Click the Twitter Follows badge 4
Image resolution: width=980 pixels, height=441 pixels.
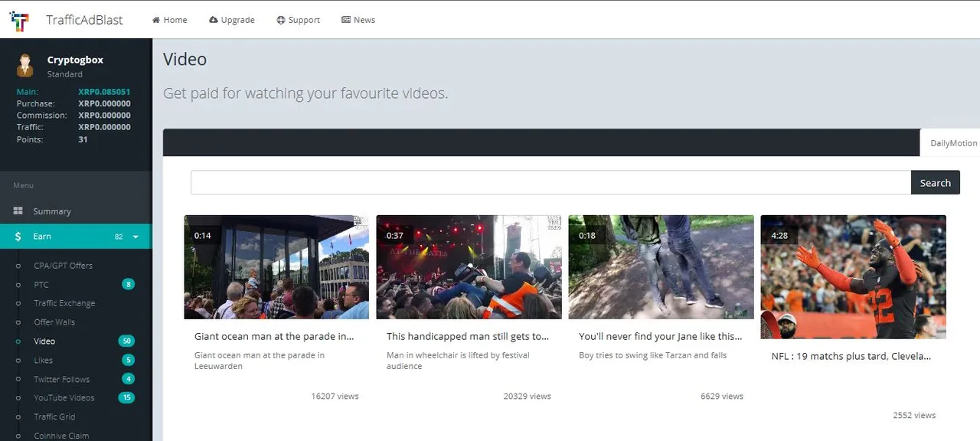(129, 380)
